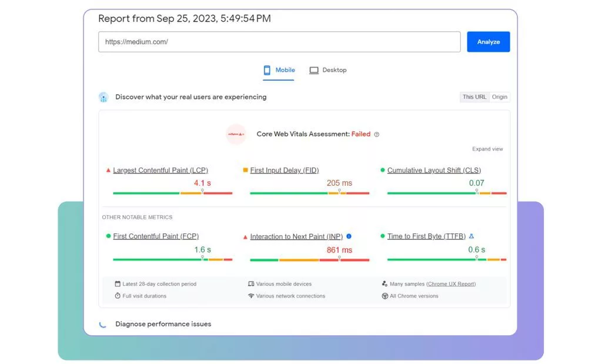
Task: Click the green circle beside CLS
Action: tap(382, 170)
